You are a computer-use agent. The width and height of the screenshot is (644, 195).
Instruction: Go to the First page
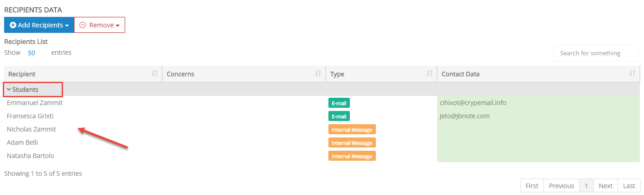(532, 185)
